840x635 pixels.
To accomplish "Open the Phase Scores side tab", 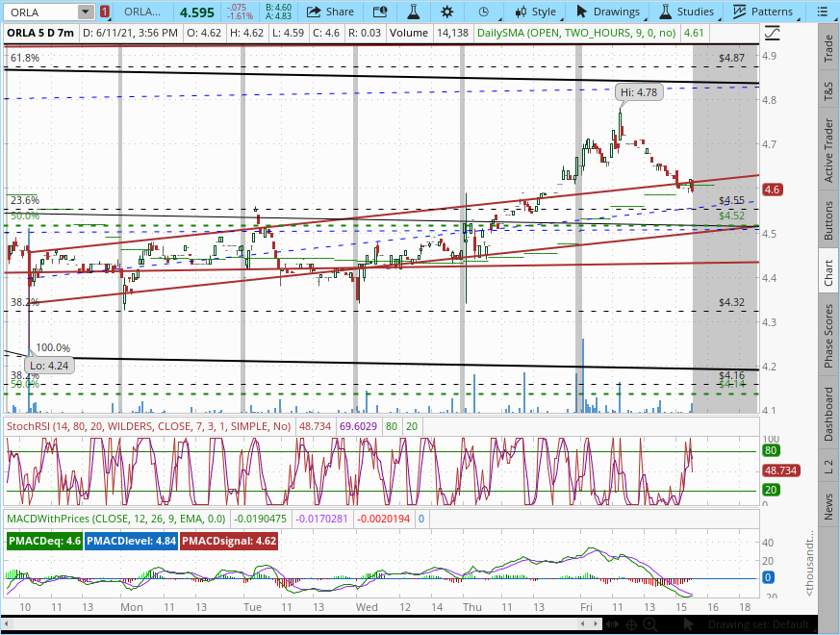I will click(828, 336).
